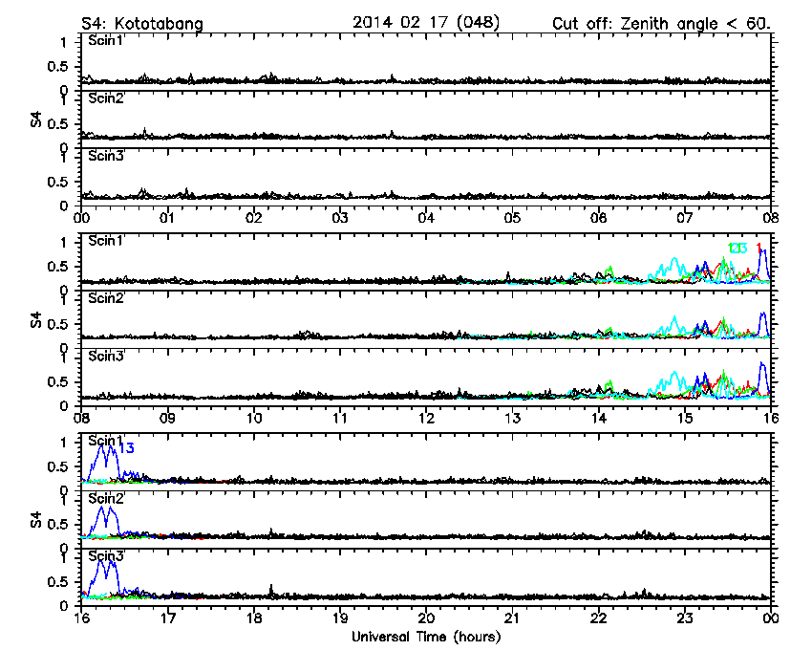This screenshot has height=650, width=812.
Task: Select the "20" hour tick label
Action: point(426,618)
